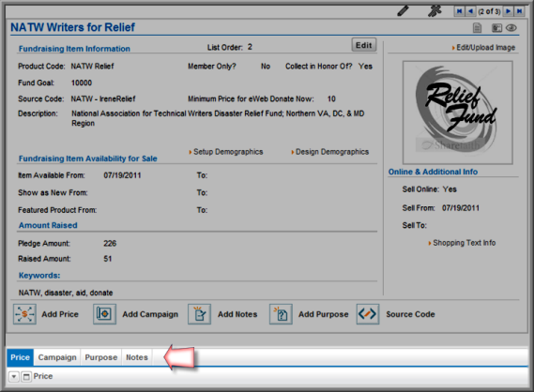
Task: Click the Sell Online value Yes
Action: [x=450, y=189]
